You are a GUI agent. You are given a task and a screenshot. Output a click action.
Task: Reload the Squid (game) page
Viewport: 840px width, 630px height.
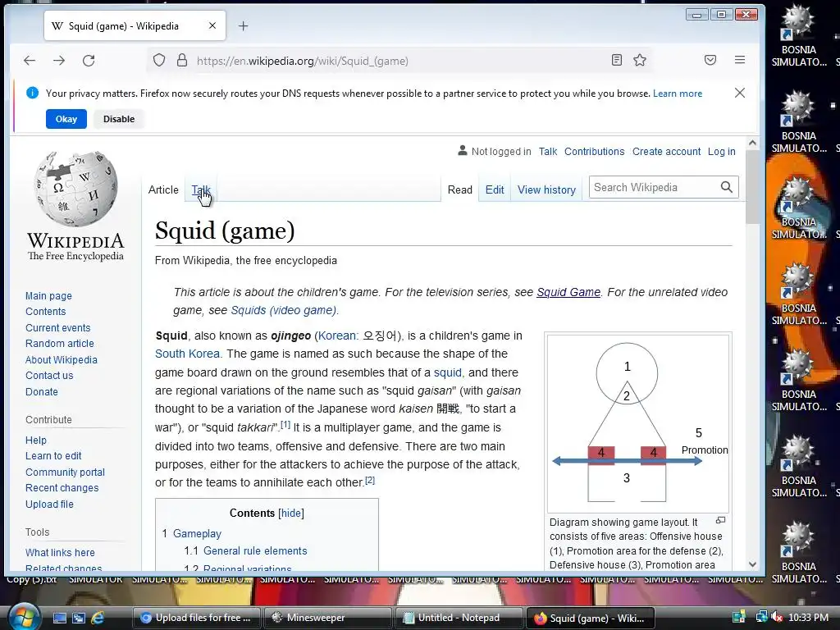[89, 61]
